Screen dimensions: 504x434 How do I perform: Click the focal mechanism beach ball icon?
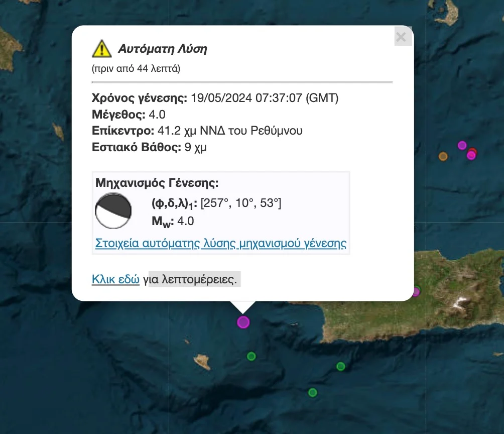pos(113,210)
